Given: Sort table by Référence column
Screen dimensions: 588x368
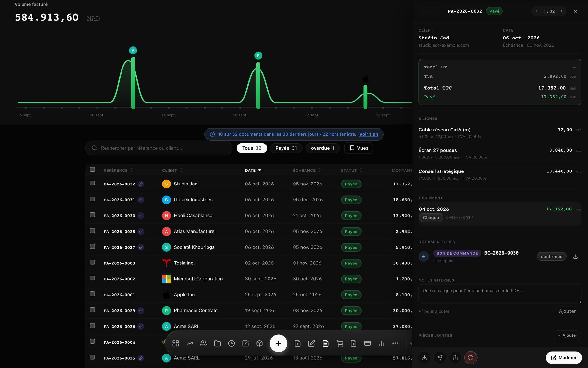Looking at the screenshot, I should [x=118, y=170].
